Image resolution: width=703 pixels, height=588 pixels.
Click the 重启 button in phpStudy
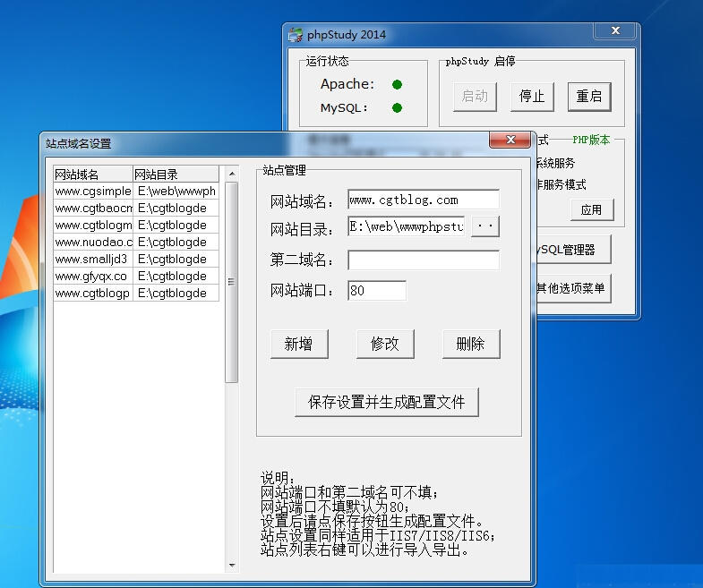(589, 97)
